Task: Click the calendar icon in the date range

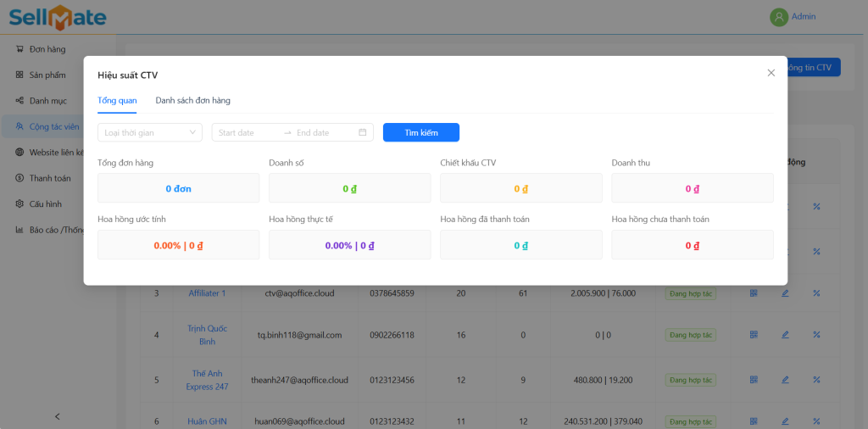Action: pos(363,132)
